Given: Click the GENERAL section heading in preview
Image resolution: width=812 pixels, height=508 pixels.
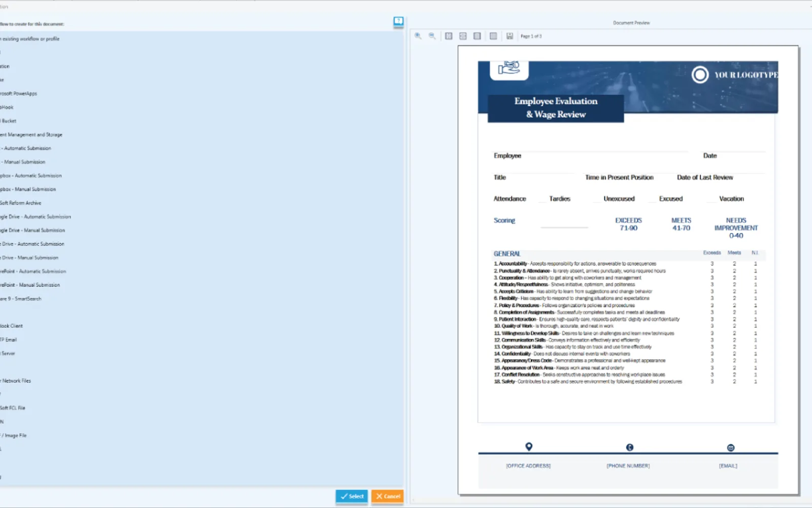Looking at the screenshot, I should (507, 254).
